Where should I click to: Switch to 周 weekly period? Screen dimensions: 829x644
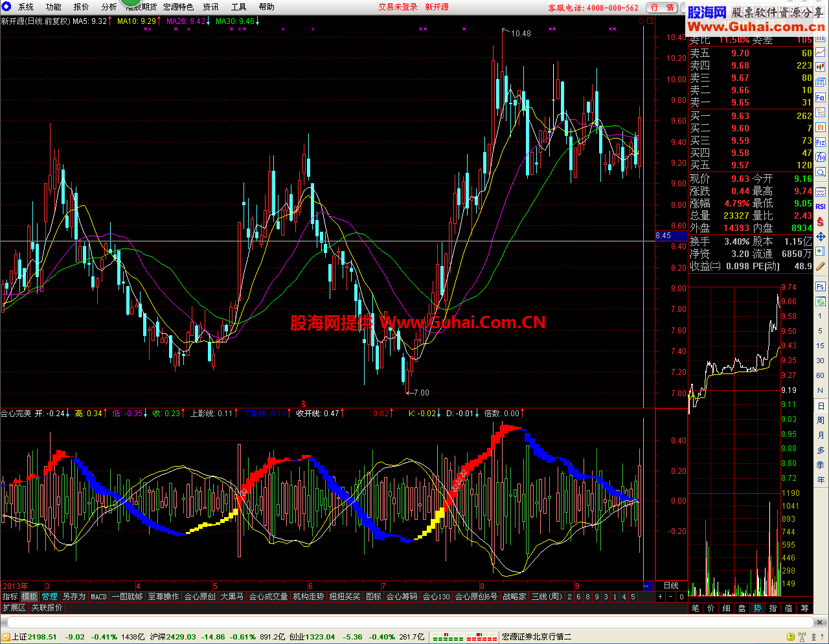coord(821,421)
